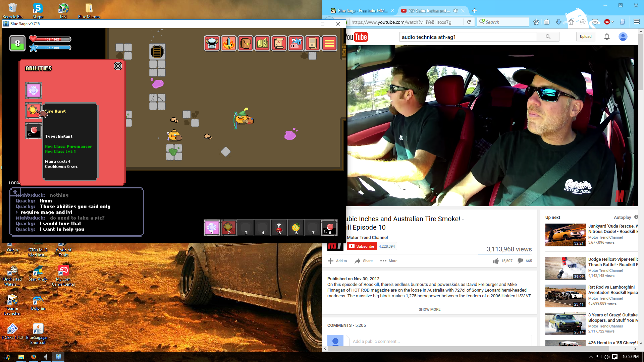
Task: Close the 727 Cubic Inches browser tab
Action: [463, 11]
